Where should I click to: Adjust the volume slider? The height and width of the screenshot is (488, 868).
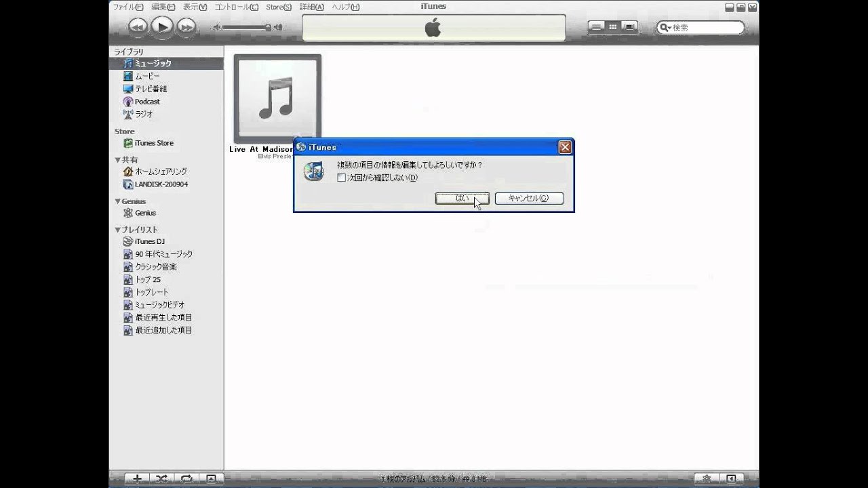click(x=245, y=27)
